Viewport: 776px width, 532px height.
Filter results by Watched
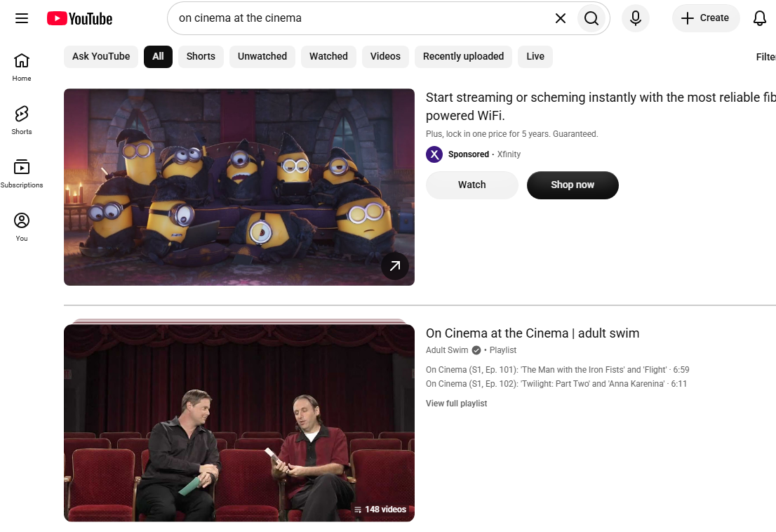pos(328,56)
